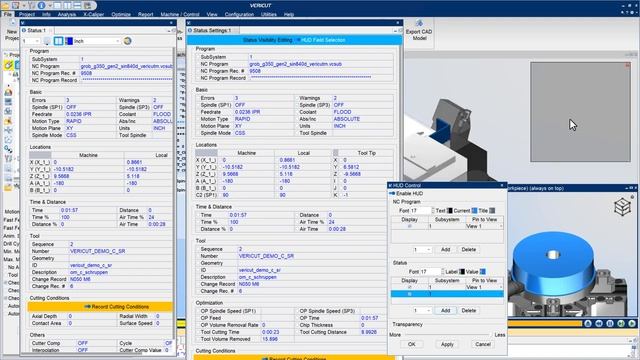Image resolution: width=640 pixels, height=360 pixels.
Task: Click the Rewind playback button
Action: coord(599,324)
